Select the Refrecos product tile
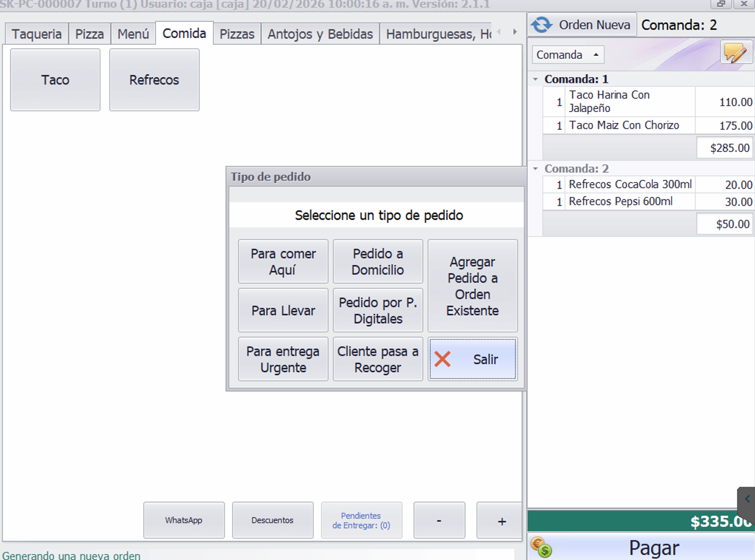 pos(154,80)
